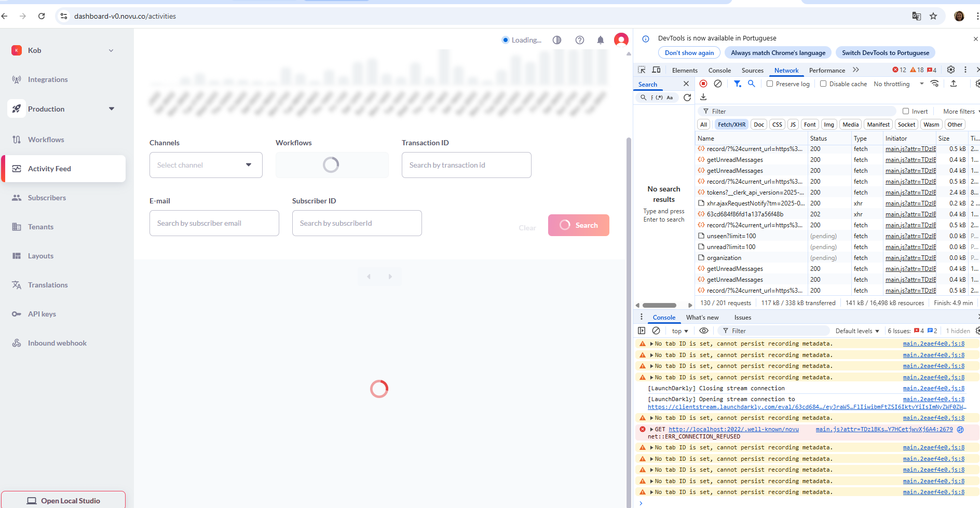
Task: Open the Translations section
Action: coord(48,285)
